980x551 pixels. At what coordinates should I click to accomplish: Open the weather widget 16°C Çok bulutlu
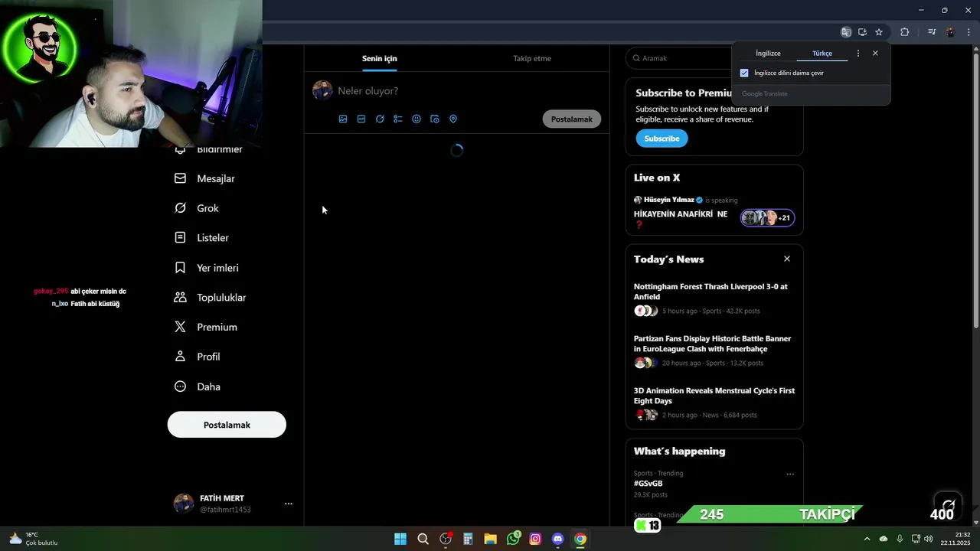(33, 539)
